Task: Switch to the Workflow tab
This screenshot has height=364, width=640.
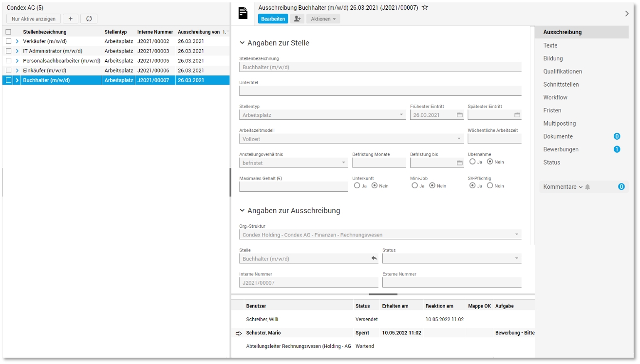Action: click(555, 97)
